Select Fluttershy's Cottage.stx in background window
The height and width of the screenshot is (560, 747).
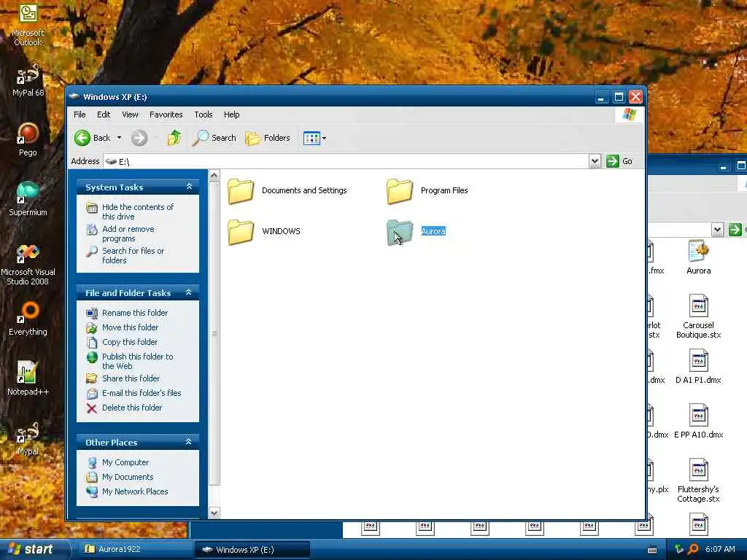tap(698, 481)
